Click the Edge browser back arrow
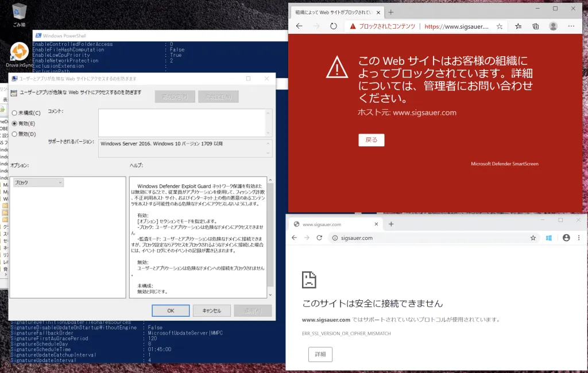Viewport: 588px width, 373px height. (299, 26)
